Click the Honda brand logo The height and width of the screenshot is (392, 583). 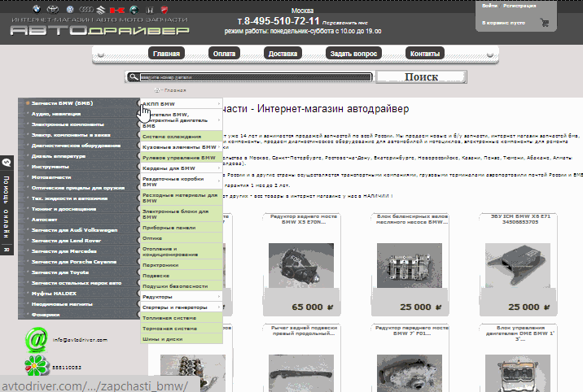point(150,11)
